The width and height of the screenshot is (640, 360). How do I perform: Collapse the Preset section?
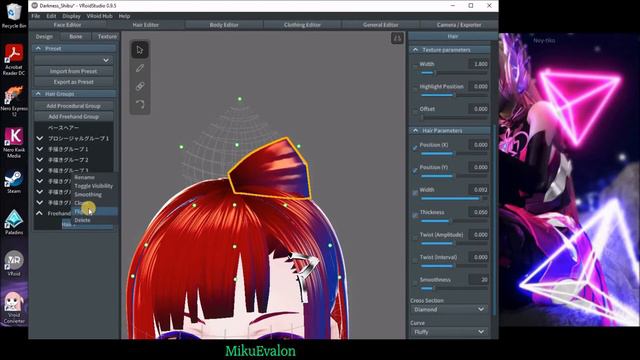click(38, 48)
